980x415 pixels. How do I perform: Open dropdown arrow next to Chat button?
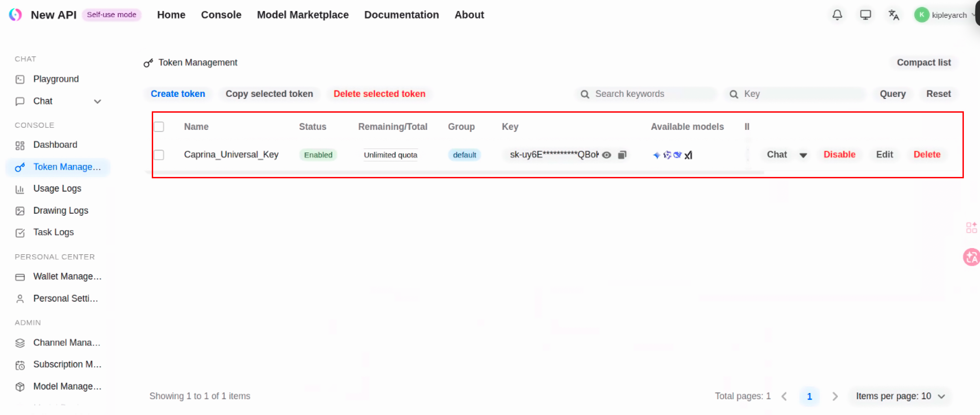point(803,155)
